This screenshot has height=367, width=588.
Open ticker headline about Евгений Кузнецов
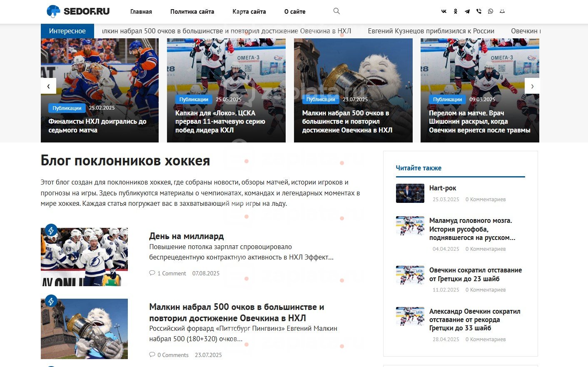(431, 31)
